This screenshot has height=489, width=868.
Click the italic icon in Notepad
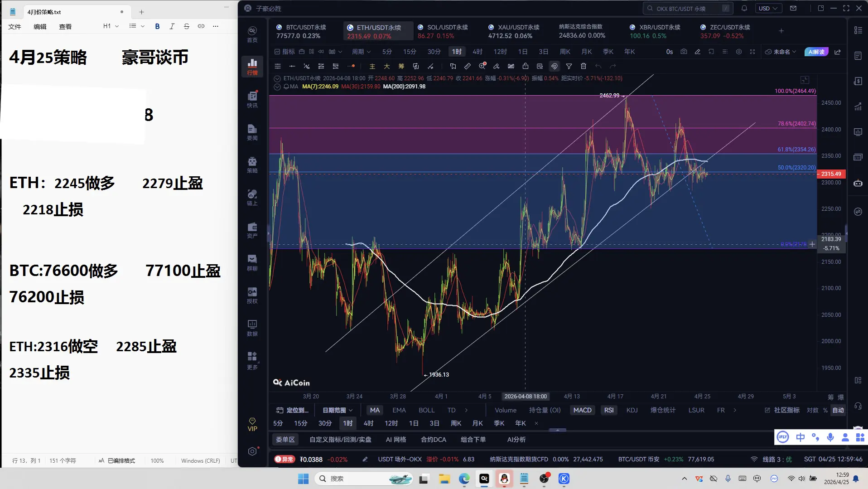coord(172,26)
